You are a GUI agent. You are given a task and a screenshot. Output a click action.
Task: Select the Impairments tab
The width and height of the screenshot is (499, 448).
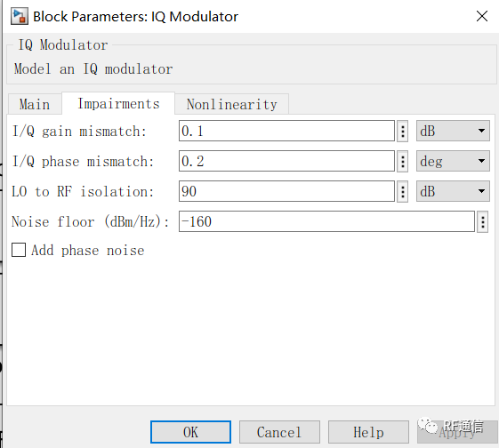point(118,104)
